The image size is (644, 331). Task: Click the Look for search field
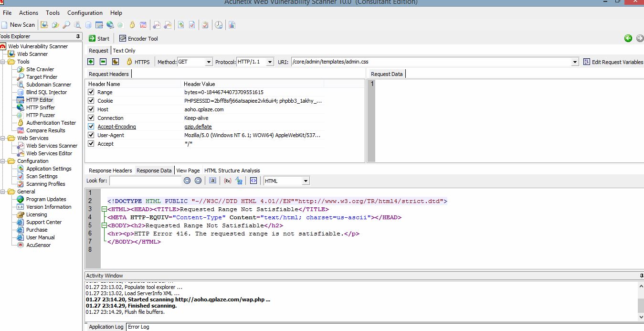pyautogui.click(x=145, y=181)
